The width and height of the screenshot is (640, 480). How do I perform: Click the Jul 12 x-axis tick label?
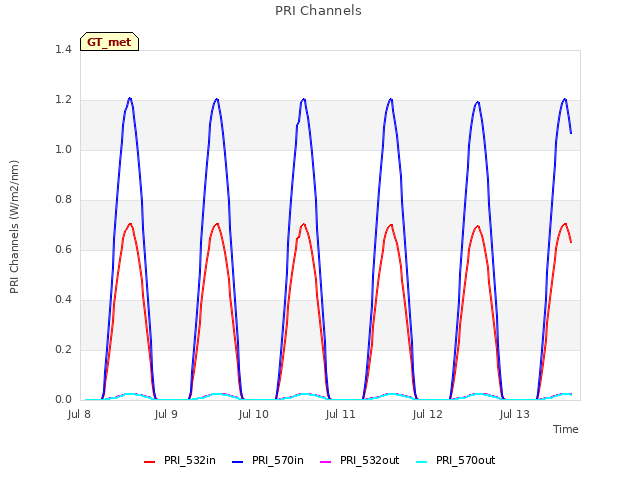coord(428,415)
